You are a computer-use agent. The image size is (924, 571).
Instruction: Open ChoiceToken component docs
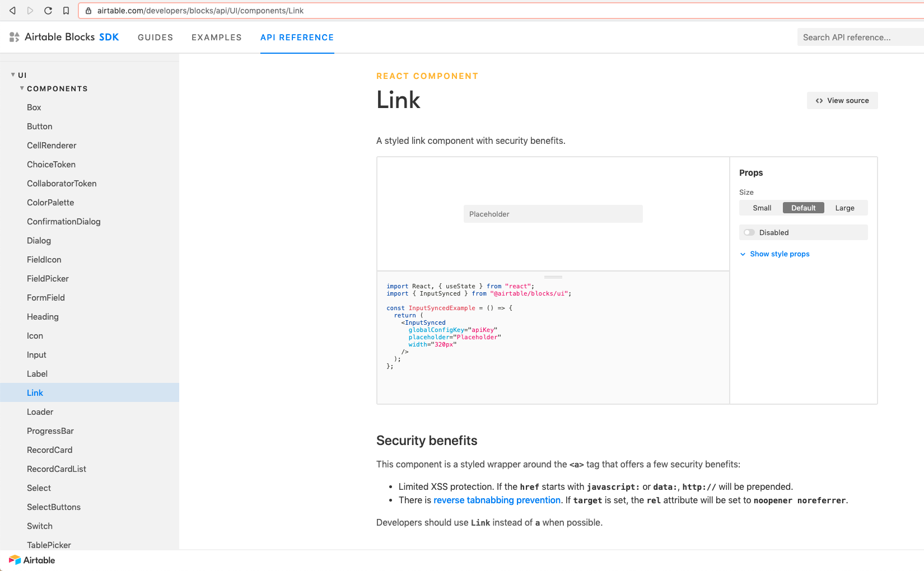pyautogui.click(x=51, y=165)
